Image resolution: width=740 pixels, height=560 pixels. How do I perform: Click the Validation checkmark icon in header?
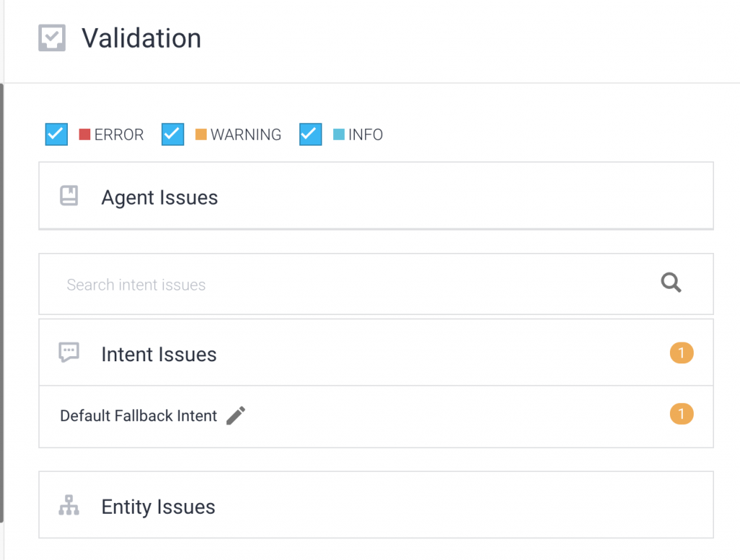52,38
